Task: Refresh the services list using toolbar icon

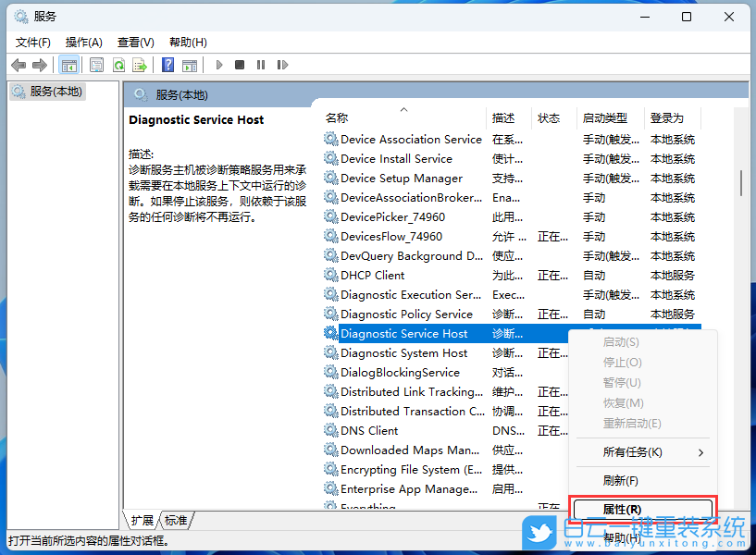Action: point(119,65)
